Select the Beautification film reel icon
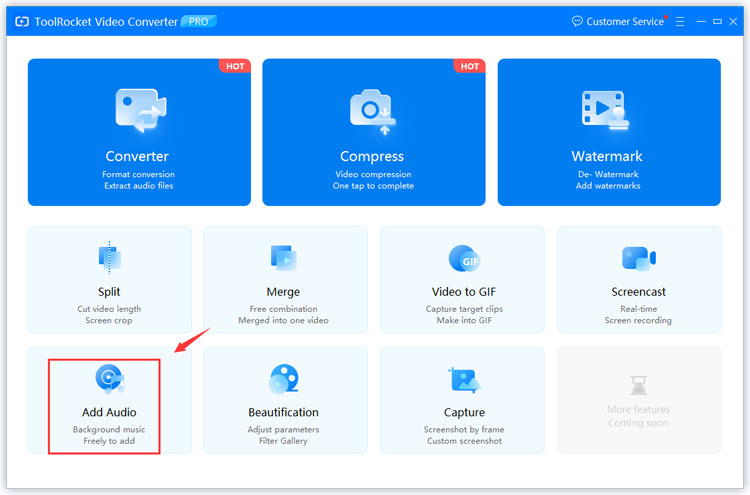 (284, 379)
